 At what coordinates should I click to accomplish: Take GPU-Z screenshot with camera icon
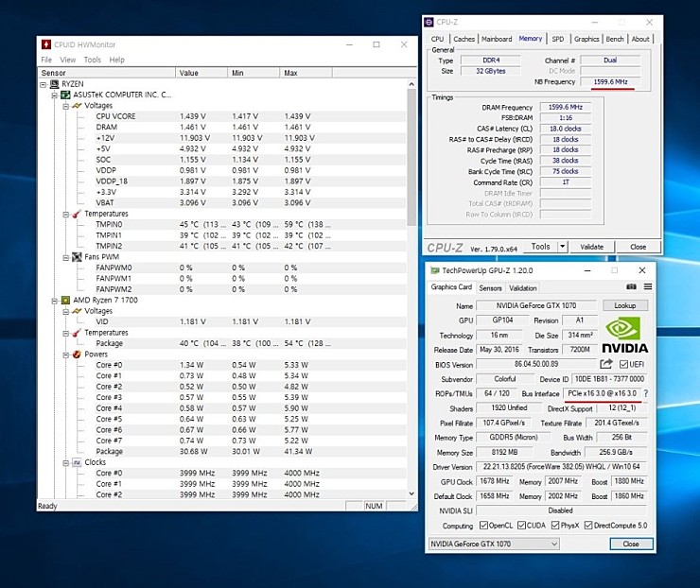(631, 286)
